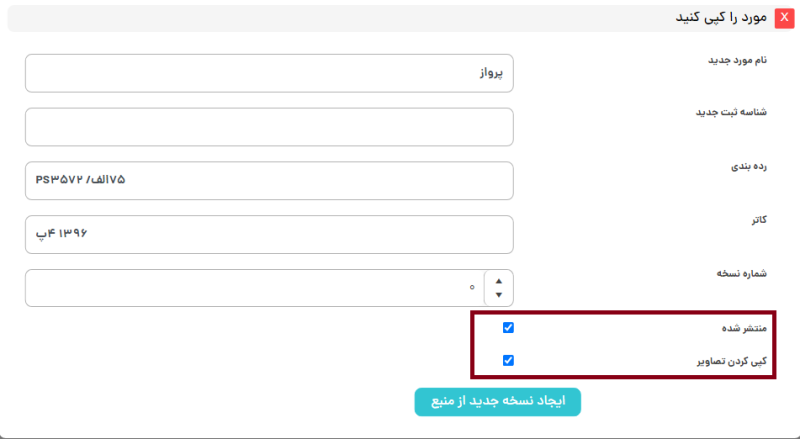The image size is (800, 439).
Task: Uncheck the 'منتشر شده' checkbox
Action: tap(508, 328)
